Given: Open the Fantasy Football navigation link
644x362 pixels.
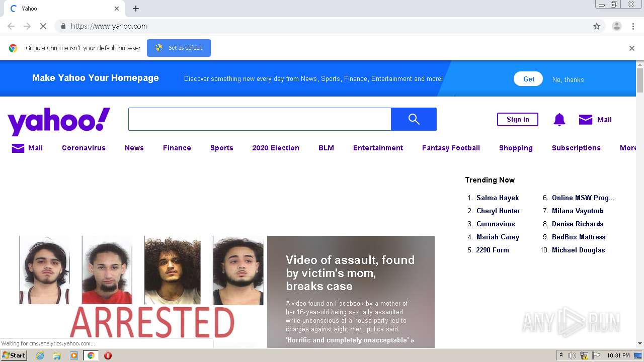Looking at the screenshot, I should coord(451,148).
